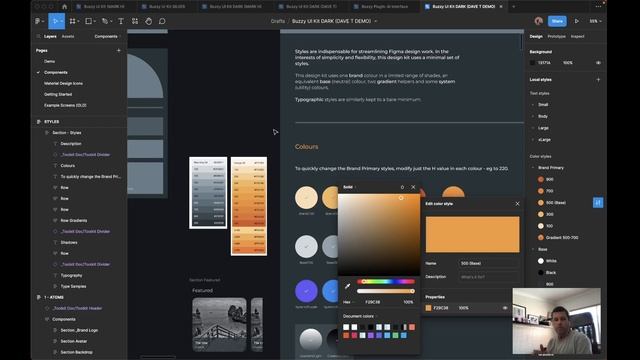
Task: Click the edit style button beside 500 (Base)
Action: 598,202
